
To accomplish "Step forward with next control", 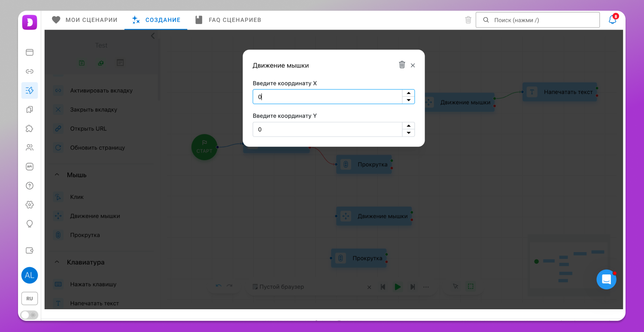I will pyautogui.click(x=413, y=287).
